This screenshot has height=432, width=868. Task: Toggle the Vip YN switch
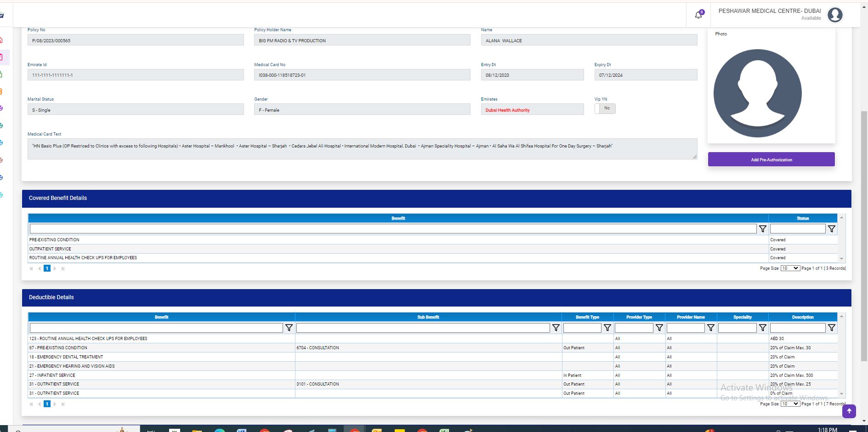[605, 108]
